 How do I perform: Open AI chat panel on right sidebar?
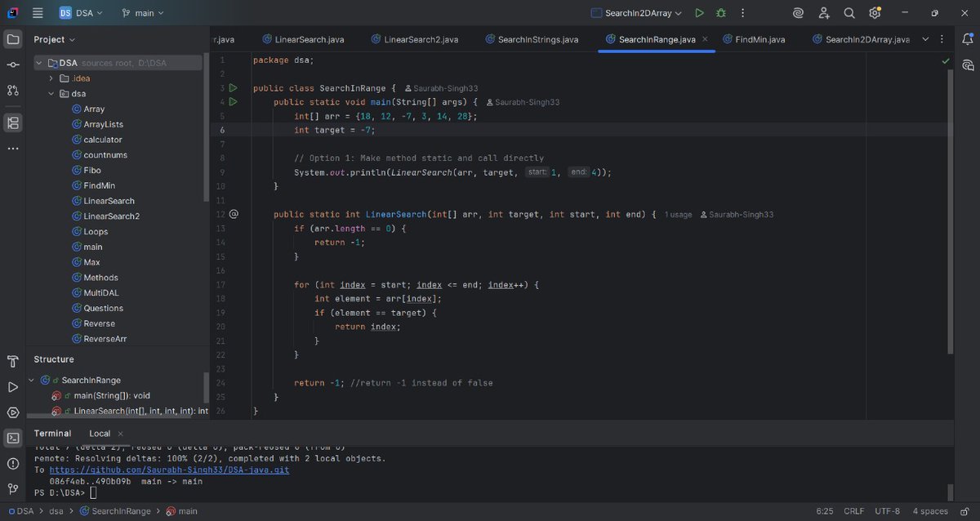point(968,65)
